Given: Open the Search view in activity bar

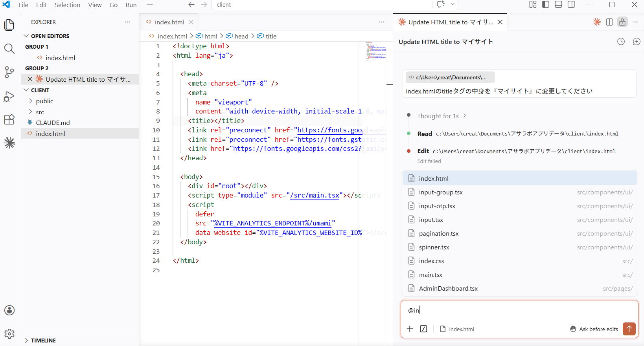Looking at the screenshot, I should (9, 49).
